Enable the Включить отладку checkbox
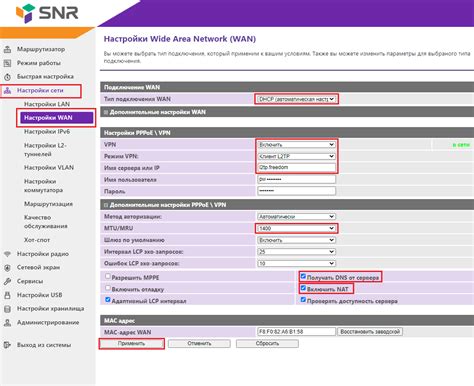The width and height of the screenshot is (474, 386). tap(108, 288)
